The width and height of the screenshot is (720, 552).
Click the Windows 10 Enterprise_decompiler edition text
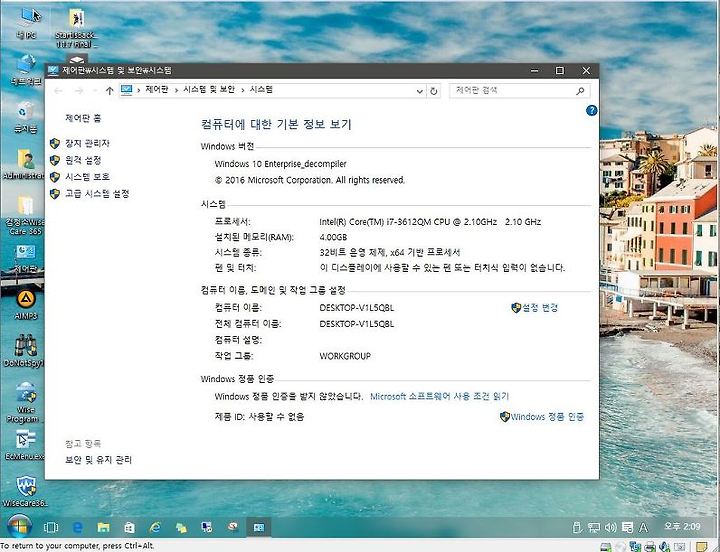(280, 164)
